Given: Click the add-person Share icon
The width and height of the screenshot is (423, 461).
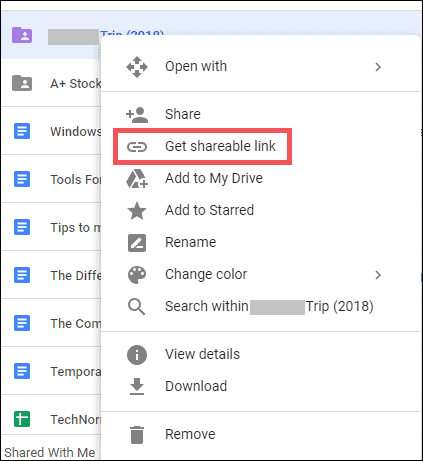Looking at the screenshot, I should (137, 115).
